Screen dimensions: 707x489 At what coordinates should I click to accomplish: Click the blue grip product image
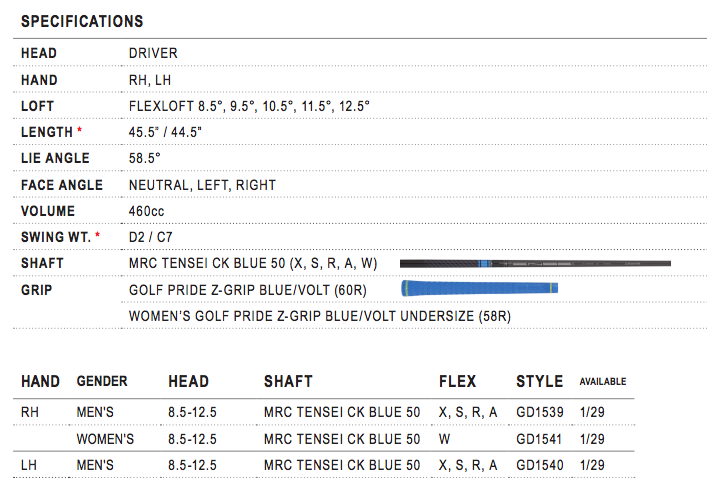(x=480, y=288)
